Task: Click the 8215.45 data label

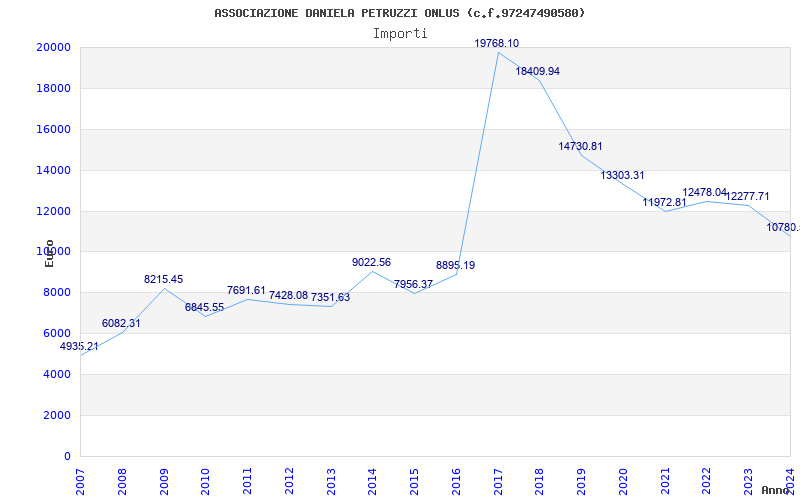Action: tap(163, 280)
